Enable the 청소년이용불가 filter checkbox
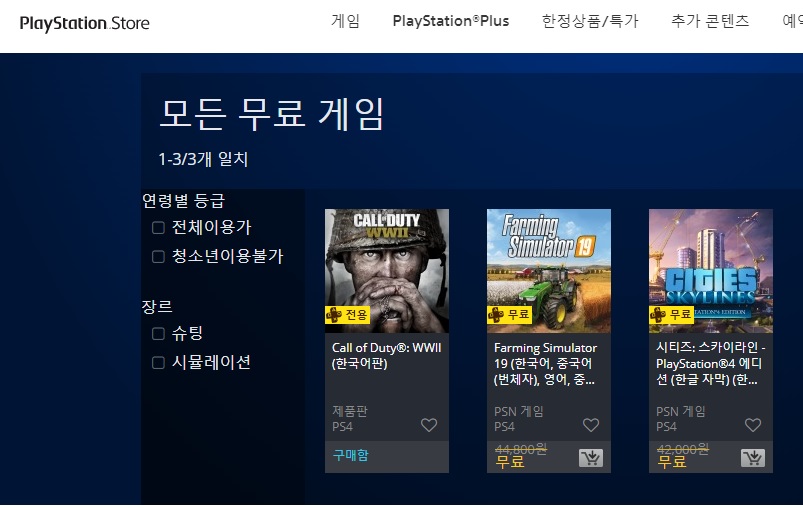 point(158,257)
